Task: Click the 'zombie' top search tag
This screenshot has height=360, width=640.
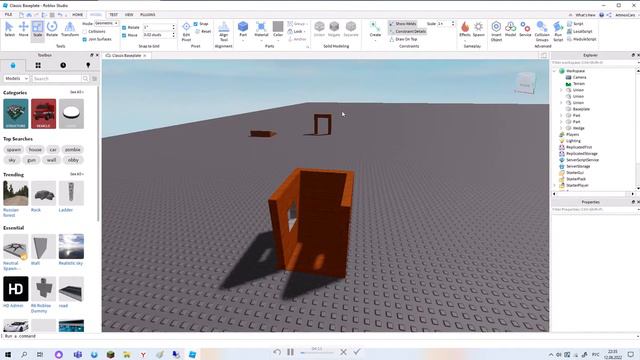Action: click(73, 150)
